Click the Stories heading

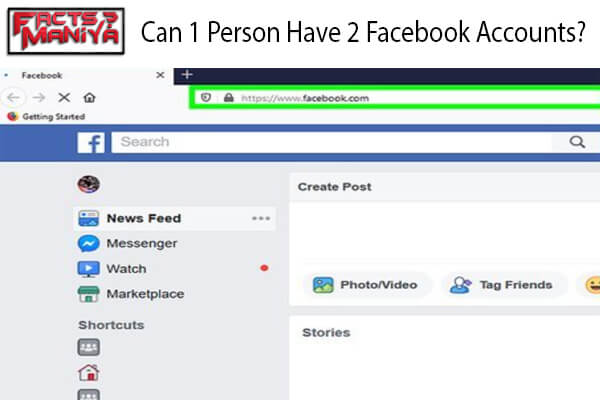coord(326,333)
